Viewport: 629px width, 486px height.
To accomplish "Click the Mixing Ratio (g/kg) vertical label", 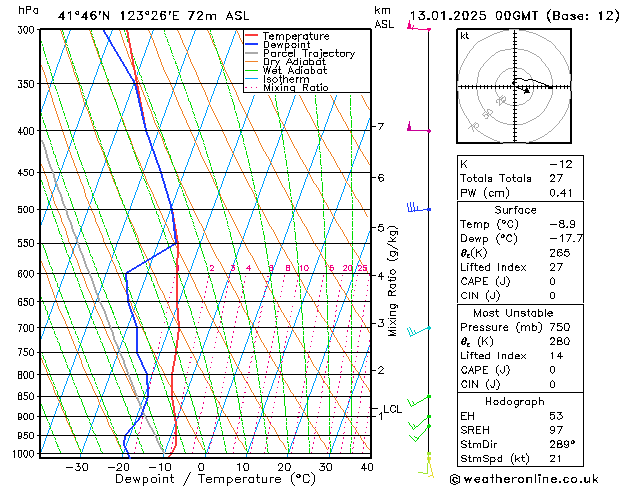I will (x=393, y=281).
